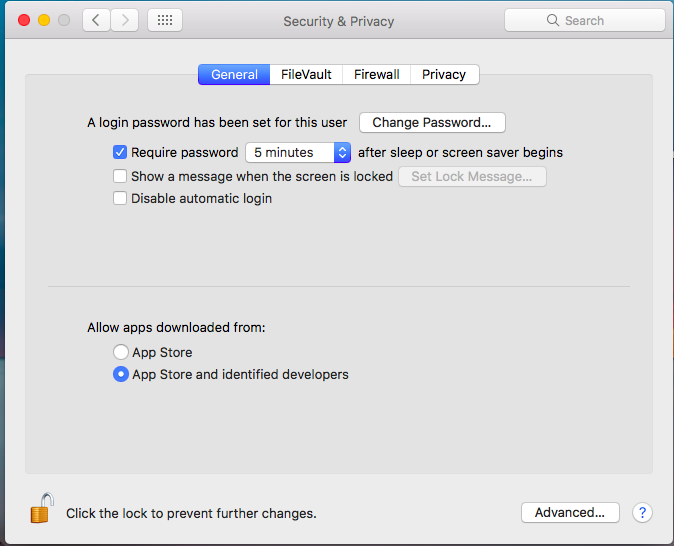
Task: Enable Show a message when screen is locked
Action: [x=120, y=176]
